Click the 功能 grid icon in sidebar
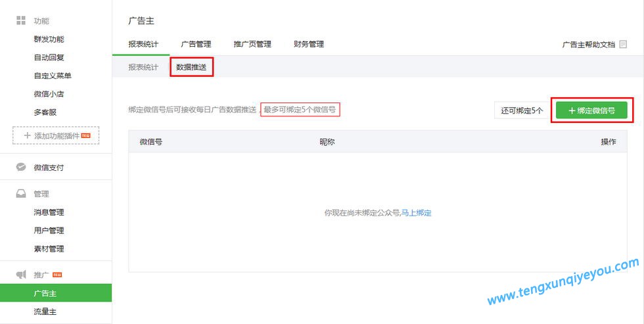Image resolution: width=644 pixels, height=324 pixels. [21, 20]
